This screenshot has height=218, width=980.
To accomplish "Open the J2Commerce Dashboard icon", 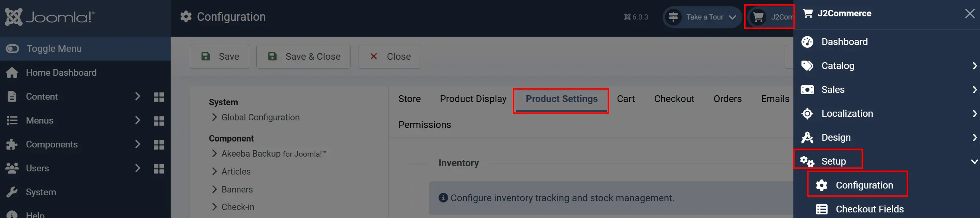I will click(807, 42).
